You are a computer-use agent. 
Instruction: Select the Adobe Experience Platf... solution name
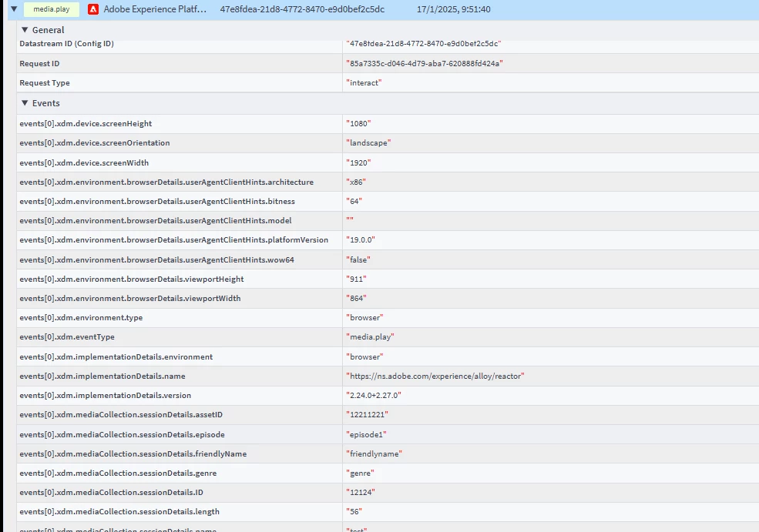155,9
